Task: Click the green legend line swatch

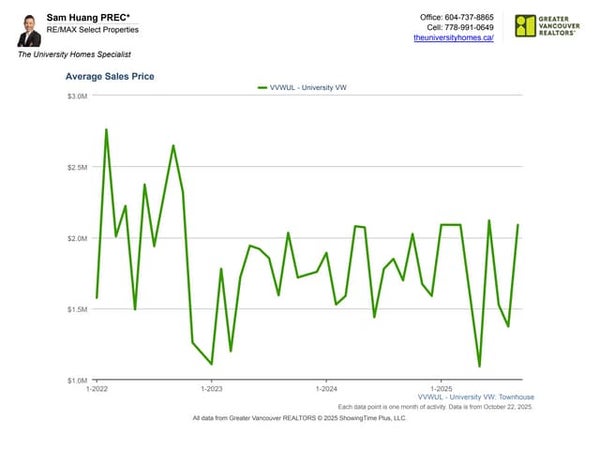Action: click(263, 87)
